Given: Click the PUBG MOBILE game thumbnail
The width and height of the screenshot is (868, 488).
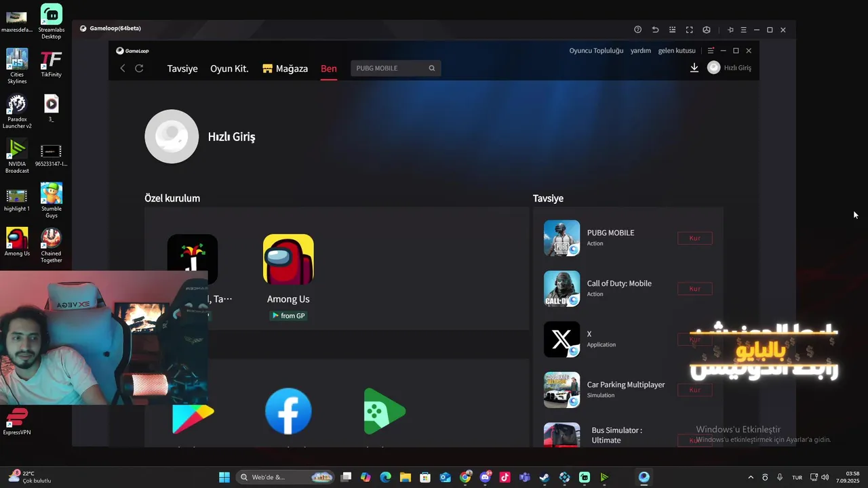Looking at the screenshot, I should [x=561, y=238].
